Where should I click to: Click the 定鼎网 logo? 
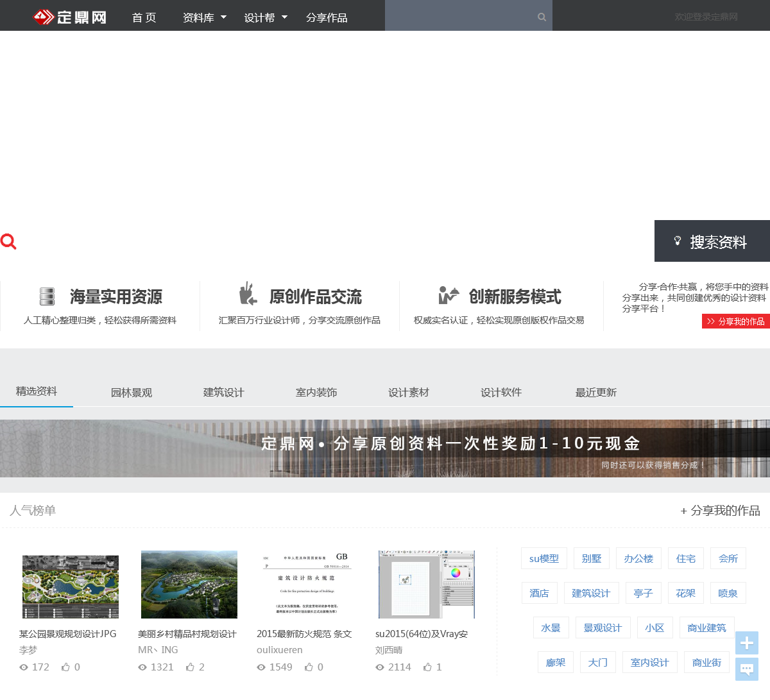click(x=70, y=17)
